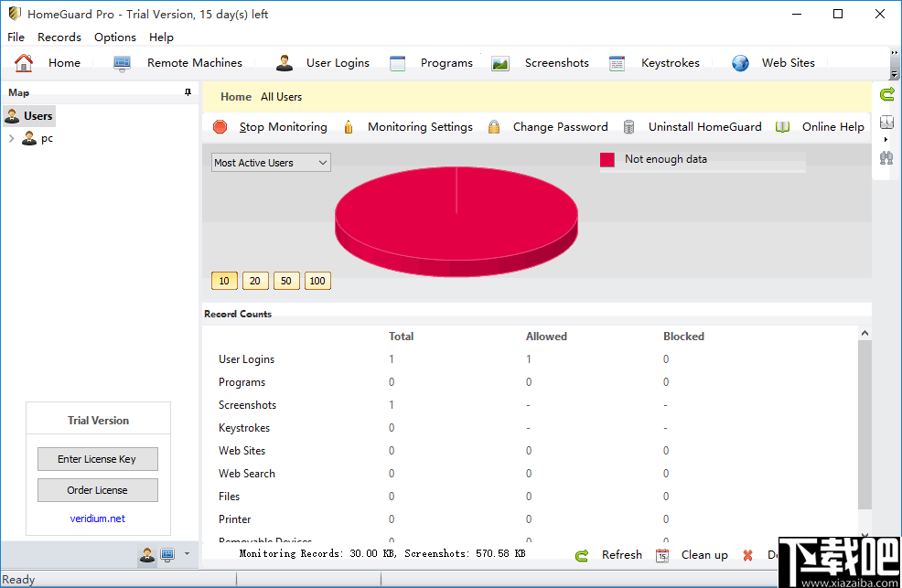The width and height of the screenshot is (902, 588).
Task: Click the green Refresh arrow icon at bottom
Action: 582,555
